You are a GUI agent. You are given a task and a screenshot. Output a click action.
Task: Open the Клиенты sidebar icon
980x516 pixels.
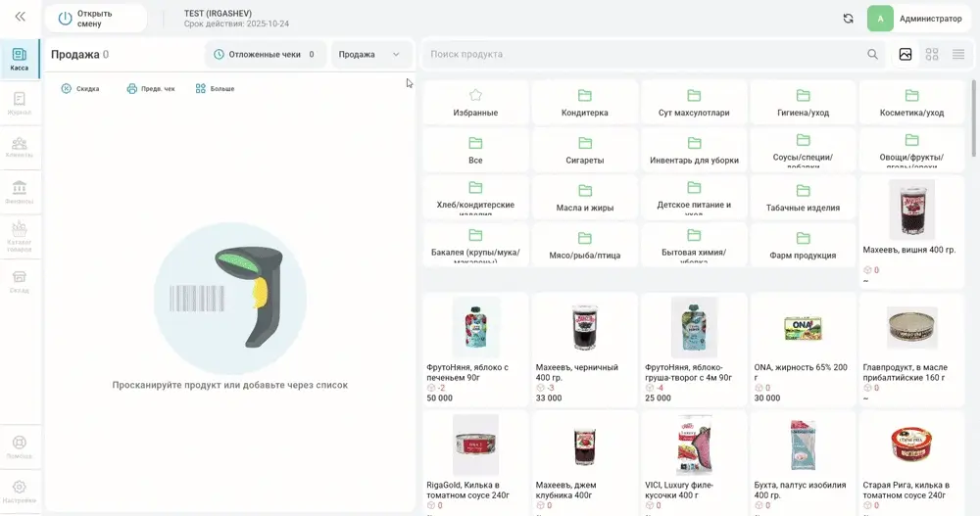20,148
